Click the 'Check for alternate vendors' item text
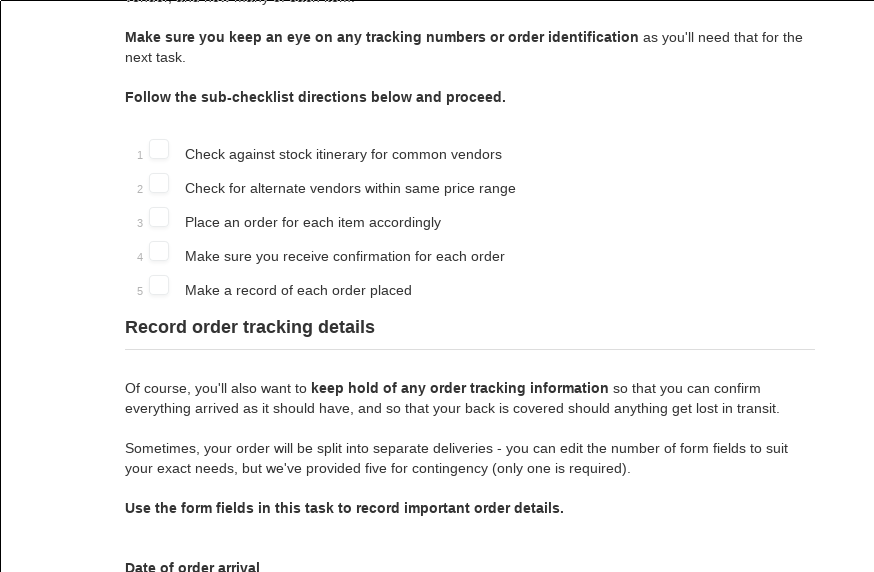The width and height of the screenshot is (874, 572). tap(350, 188)
